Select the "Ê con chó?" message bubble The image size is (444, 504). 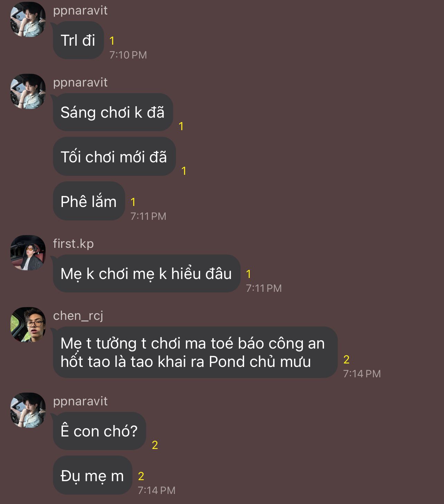[99, 431]
